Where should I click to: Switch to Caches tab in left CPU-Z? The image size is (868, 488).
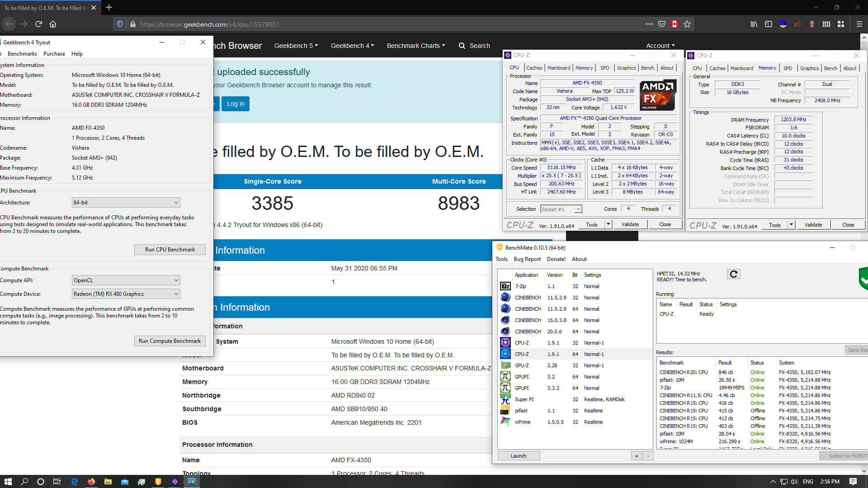534,68
